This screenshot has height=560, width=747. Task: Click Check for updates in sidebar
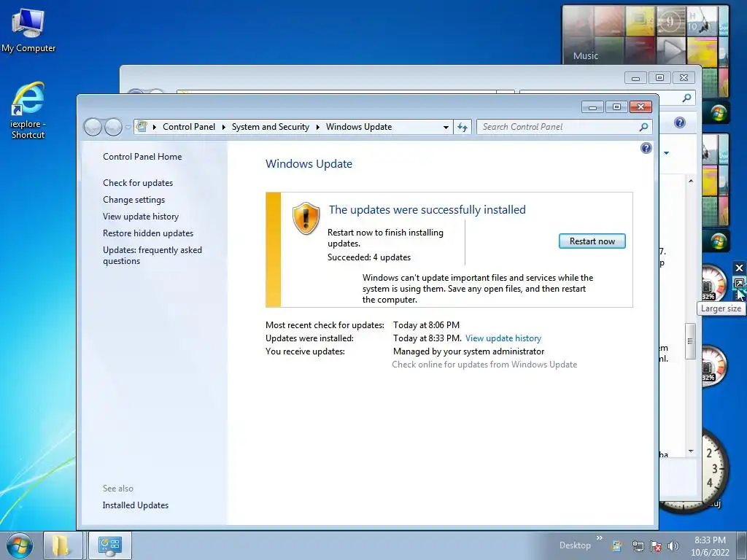pos(138,183)
